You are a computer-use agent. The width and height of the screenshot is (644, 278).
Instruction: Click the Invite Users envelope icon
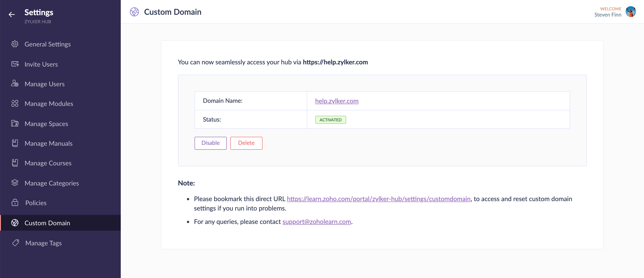pos(15,64)
